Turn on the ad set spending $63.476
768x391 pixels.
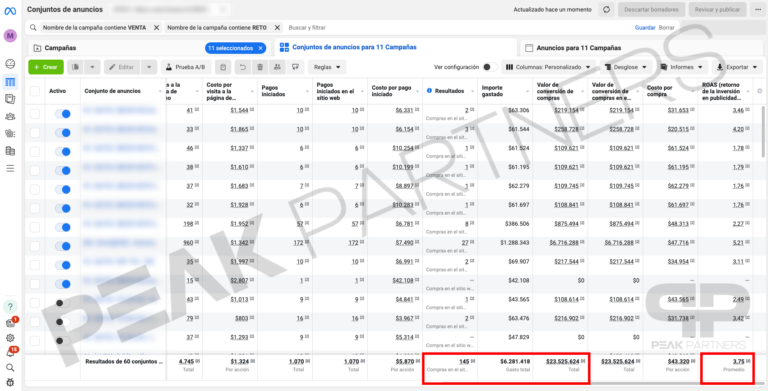pos(63,322)
